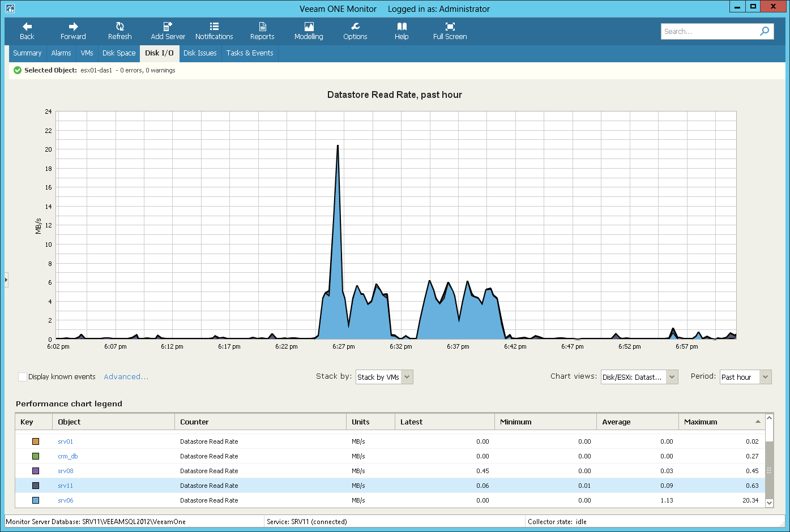Viewport: 790px width, 532px height.
Task: Open Options from the toolbar
Action: tap(355, 31)
